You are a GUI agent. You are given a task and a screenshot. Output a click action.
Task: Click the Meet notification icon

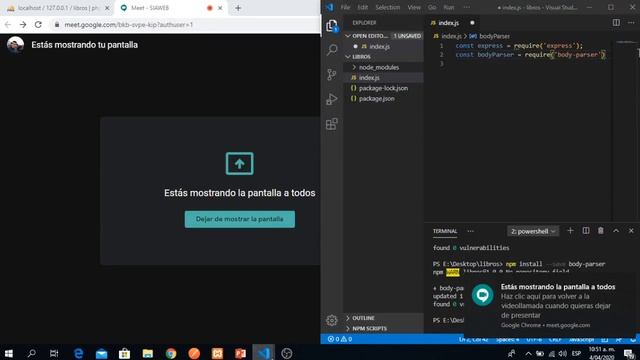tap(482, 295)
